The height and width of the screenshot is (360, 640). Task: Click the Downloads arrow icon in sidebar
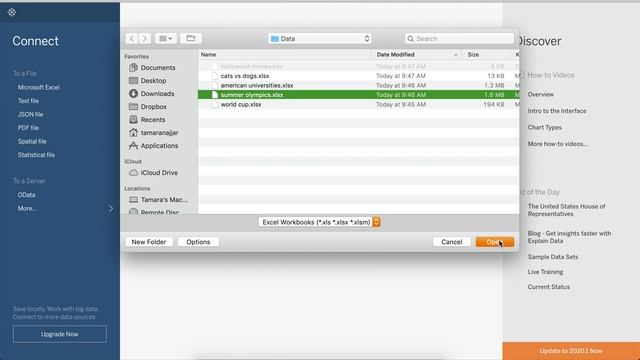click(133, 93)
